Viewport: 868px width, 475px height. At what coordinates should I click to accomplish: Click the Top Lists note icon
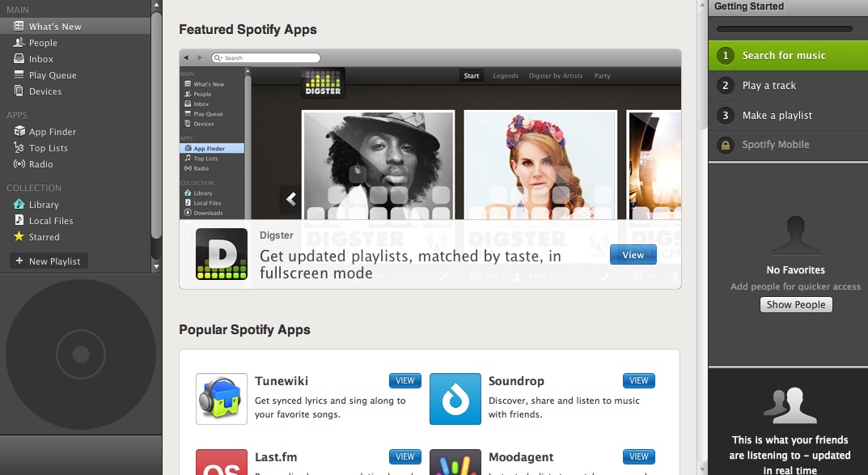pyautogui.click(x=19, y=147)
